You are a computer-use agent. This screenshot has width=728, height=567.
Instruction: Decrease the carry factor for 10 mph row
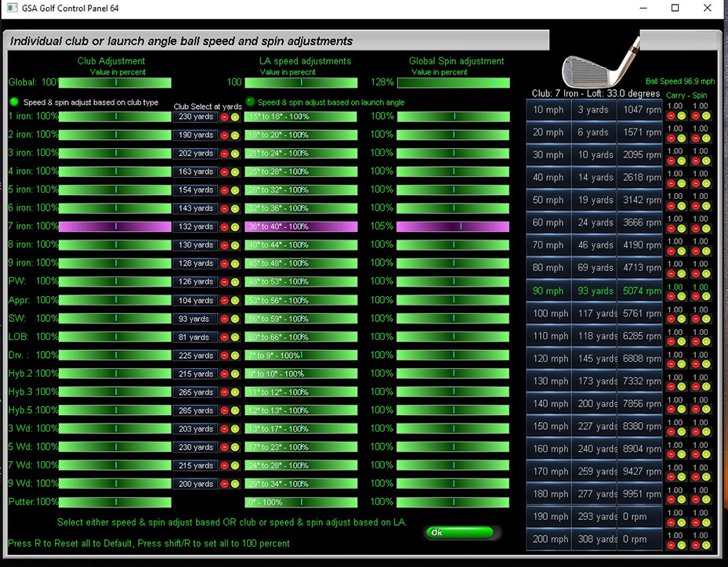671,115
